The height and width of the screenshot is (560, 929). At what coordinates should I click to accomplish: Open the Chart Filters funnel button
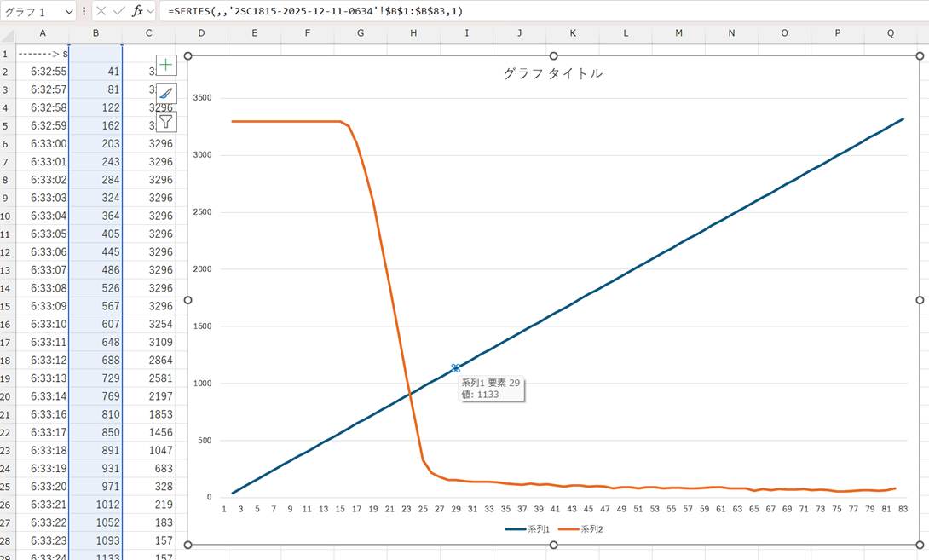166,121
